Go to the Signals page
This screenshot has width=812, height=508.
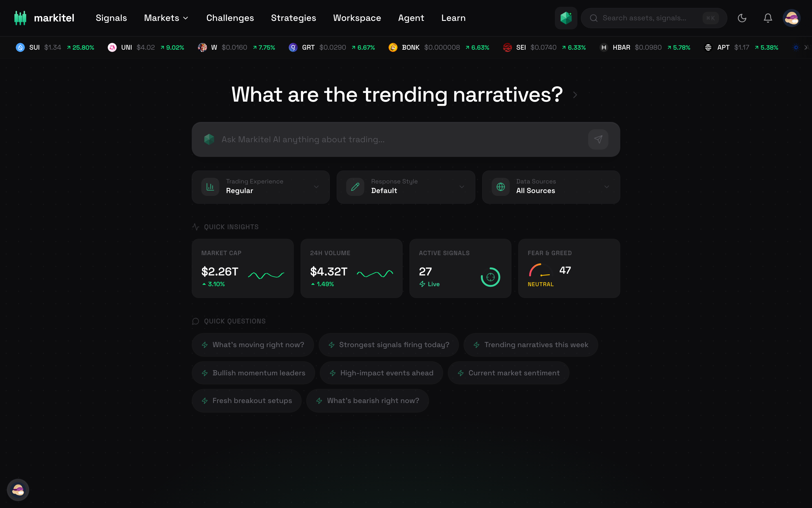point(111,18)
